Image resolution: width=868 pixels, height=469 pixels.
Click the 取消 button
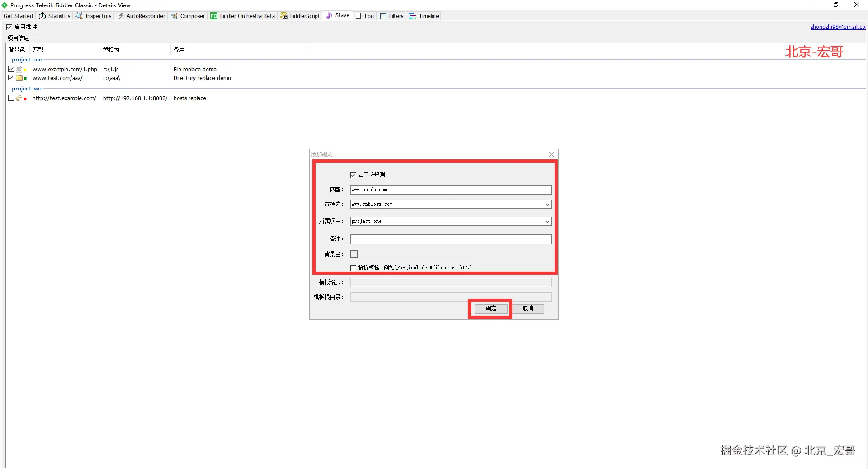tap(528, 309)
